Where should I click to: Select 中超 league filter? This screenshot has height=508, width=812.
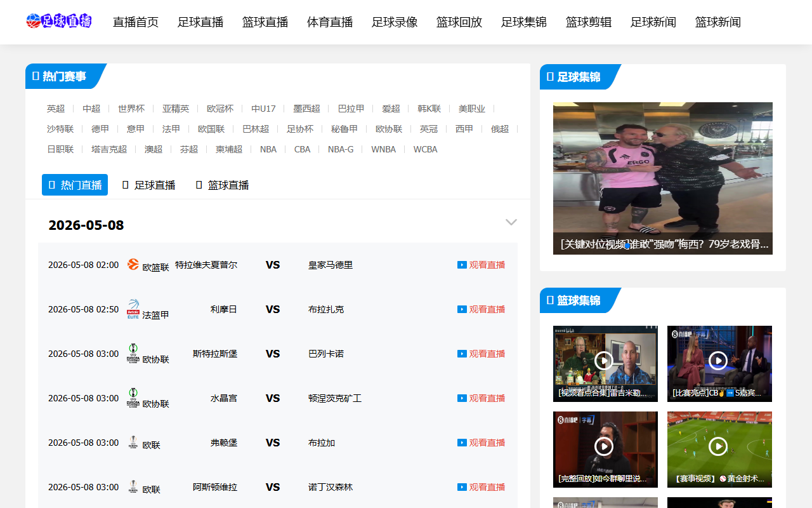coord(91,109)
